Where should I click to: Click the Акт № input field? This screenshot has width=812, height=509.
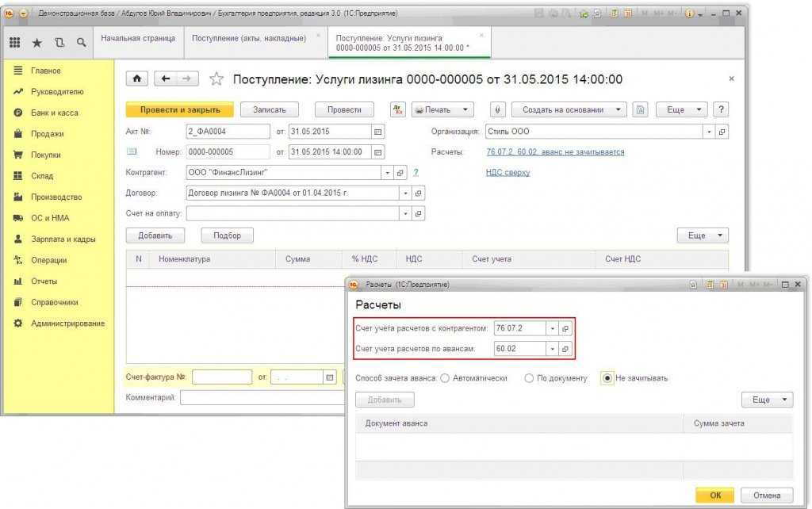point(228,132)
